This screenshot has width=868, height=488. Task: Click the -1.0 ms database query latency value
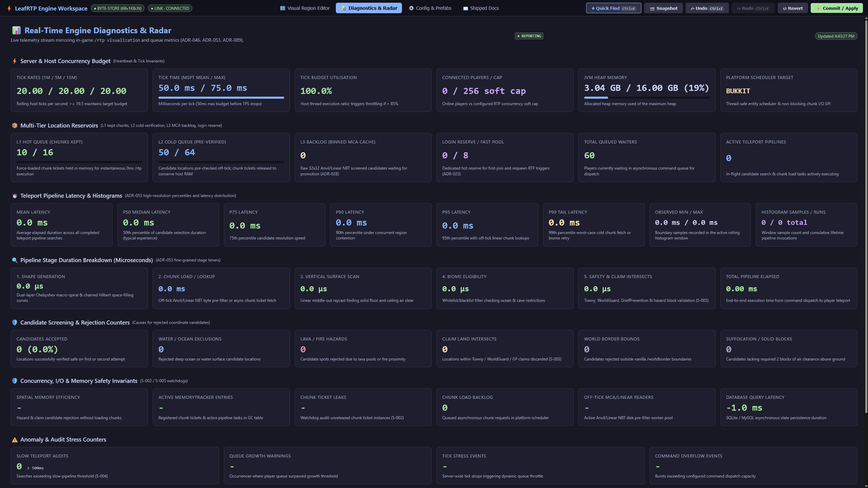point(744,408)
